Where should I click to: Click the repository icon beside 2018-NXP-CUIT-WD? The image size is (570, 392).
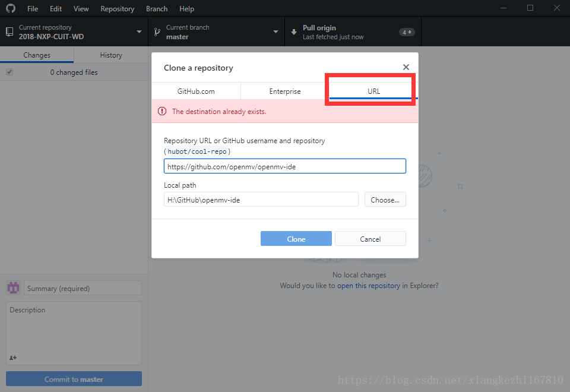point(10,32)
